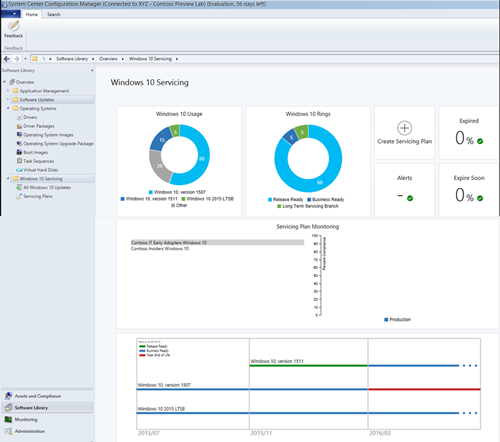Click the folder icon in breadcrumb bar

point(35,59)
